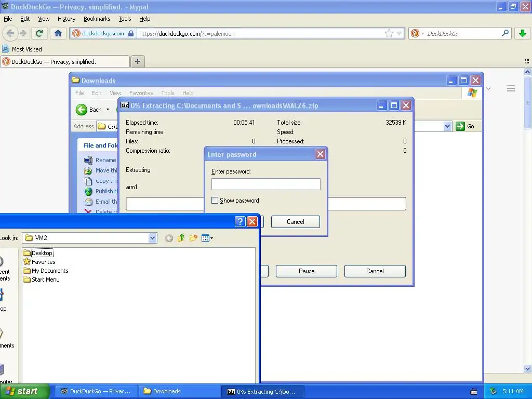Select the Desktop folder in file dialog
Viewport: 532px width, 399px height.
(38, 253)
